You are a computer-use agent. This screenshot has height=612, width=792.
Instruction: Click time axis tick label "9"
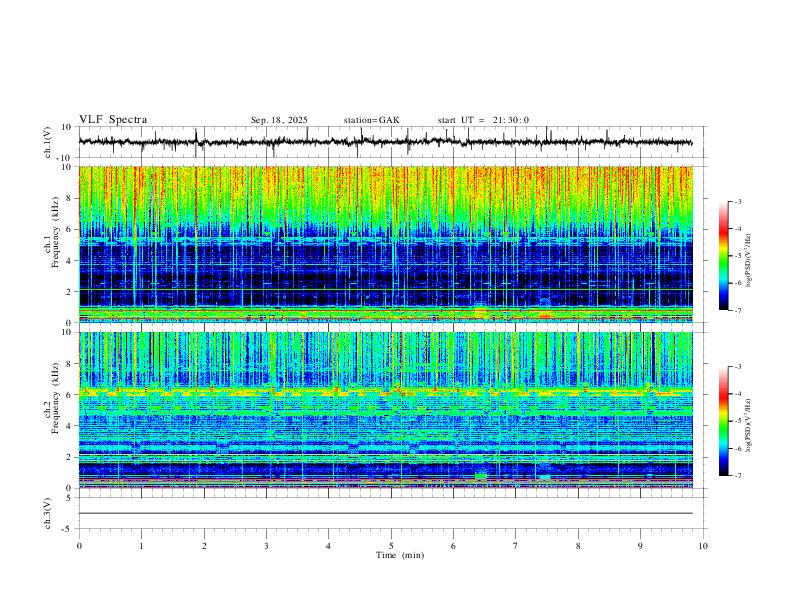tap(640, 546)
